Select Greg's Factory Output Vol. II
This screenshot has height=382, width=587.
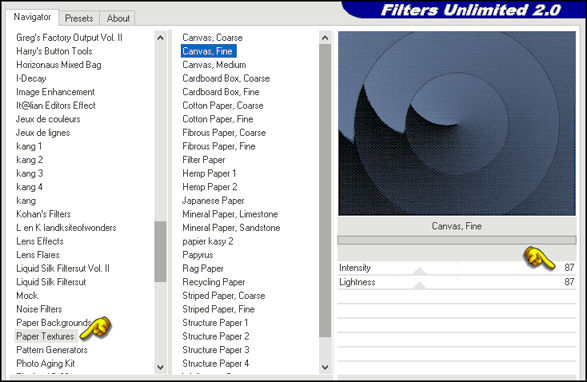pos(69,37)
